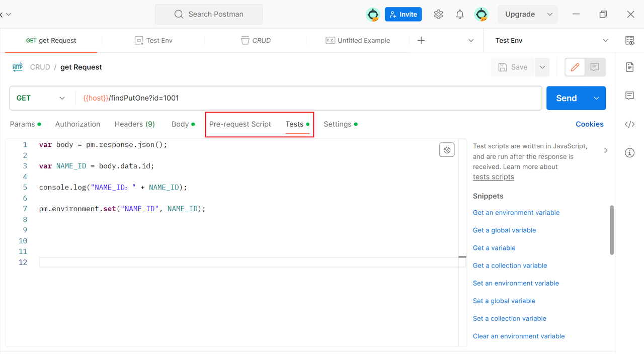Switch to comment mode icon
The width and height of the screenshot is (644, 354).
point(595,67)
